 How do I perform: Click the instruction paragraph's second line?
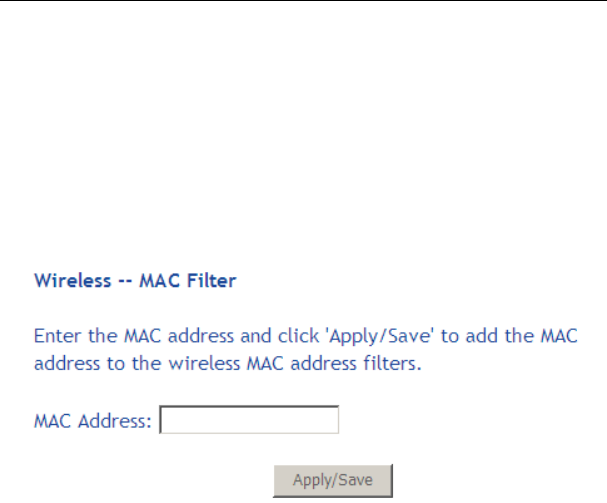pos(228,364)
